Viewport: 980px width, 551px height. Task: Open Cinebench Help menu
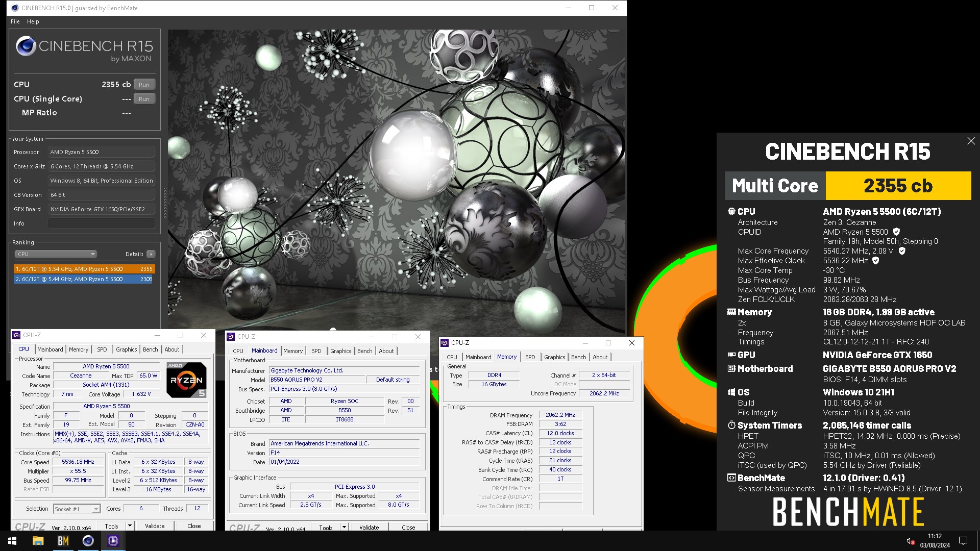33,21
